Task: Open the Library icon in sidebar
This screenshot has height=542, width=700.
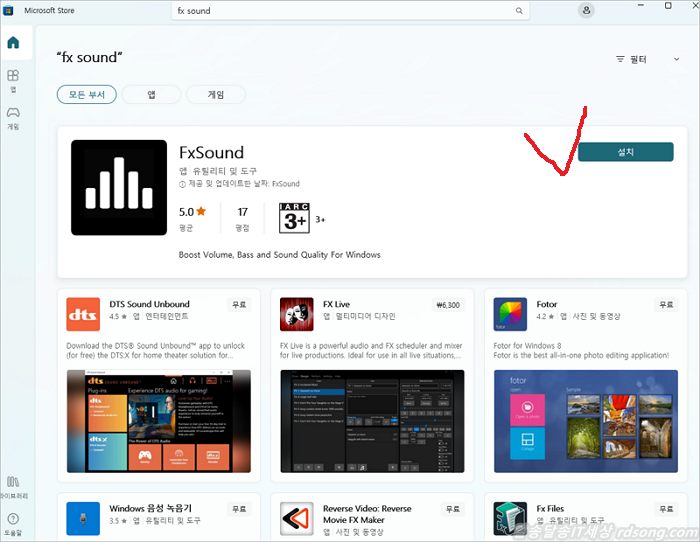Action: click(x=13, y=485)
